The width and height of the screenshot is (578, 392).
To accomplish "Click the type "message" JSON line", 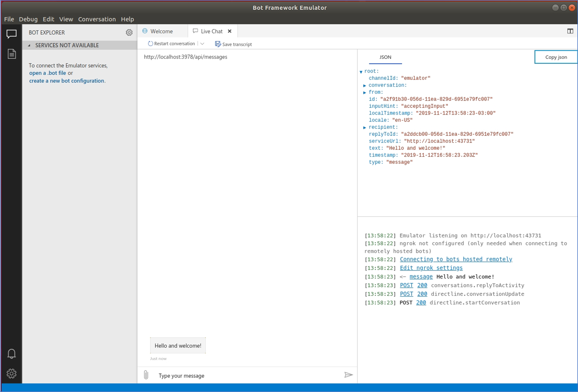I will coord(390,162).
